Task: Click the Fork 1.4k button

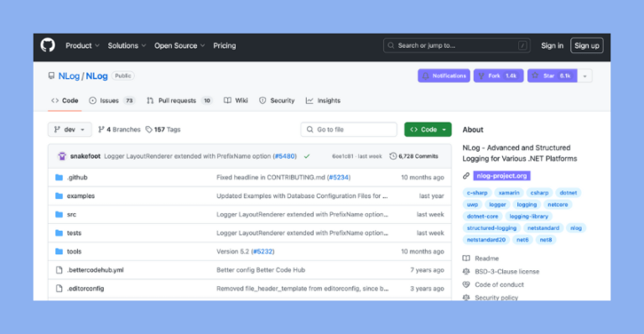Action: tap(499, 76)
